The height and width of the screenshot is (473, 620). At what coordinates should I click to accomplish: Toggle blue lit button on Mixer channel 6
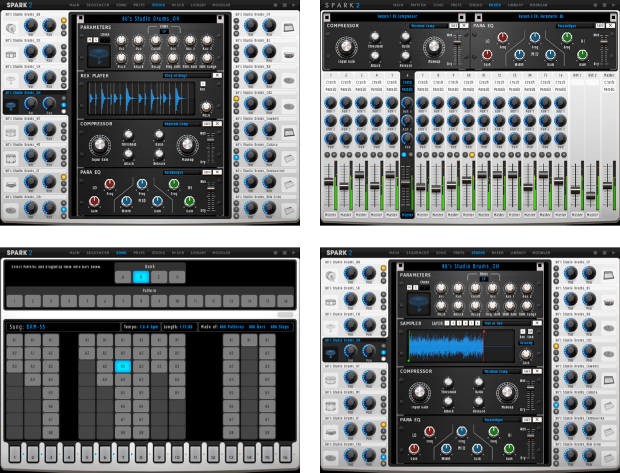coord(404,155)
